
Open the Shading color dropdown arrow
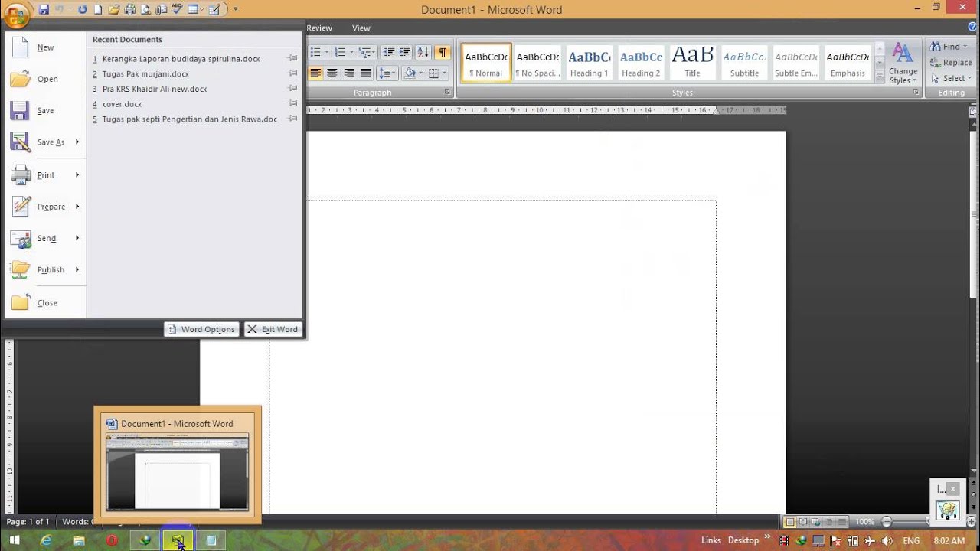point(420,73)
